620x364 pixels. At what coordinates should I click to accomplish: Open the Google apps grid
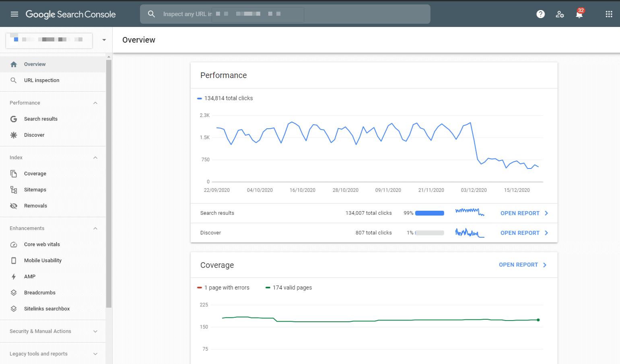click(609, 14)
